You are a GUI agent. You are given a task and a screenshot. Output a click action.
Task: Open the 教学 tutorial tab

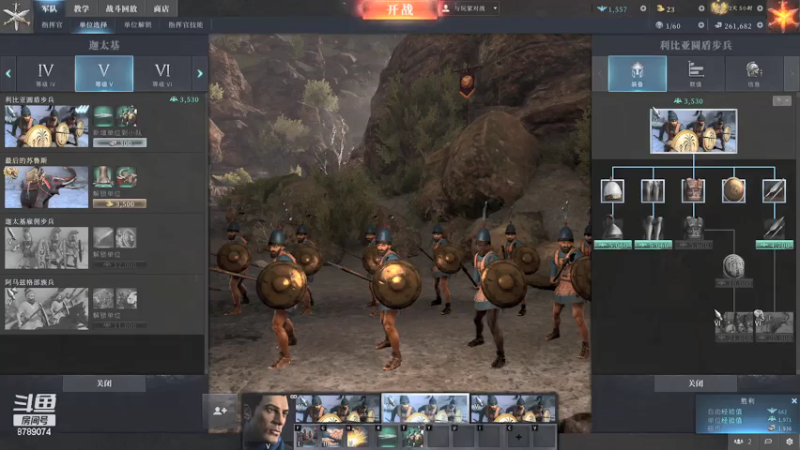point(81,8)
